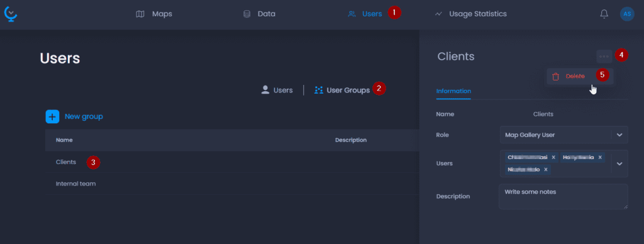This screenshot has height=244, width=644.
Task: Remove the user tag on second row
Action: 545,169
